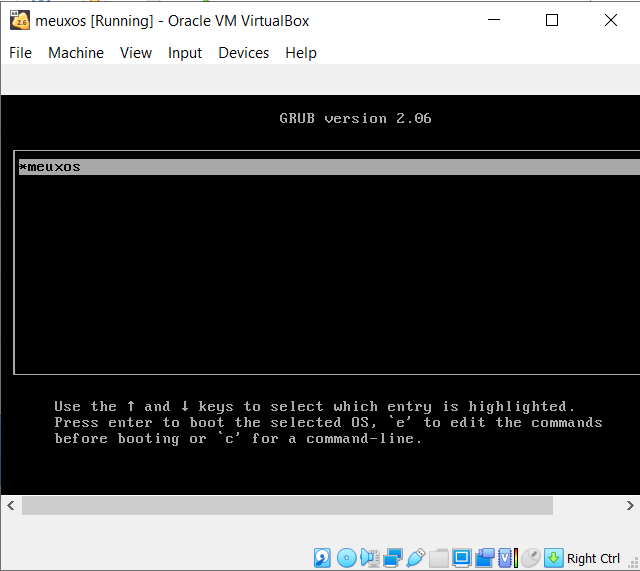Select the meuxos GRUB boot entry

point(329,167)
